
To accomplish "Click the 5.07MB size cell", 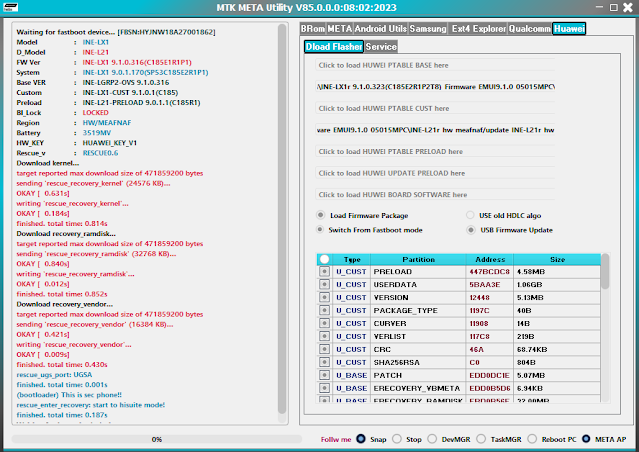I will point(557,375).
